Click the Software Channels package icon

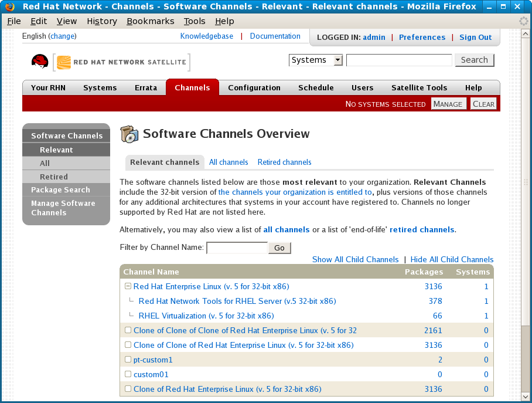pyautogui.click(x=129, y=134)
